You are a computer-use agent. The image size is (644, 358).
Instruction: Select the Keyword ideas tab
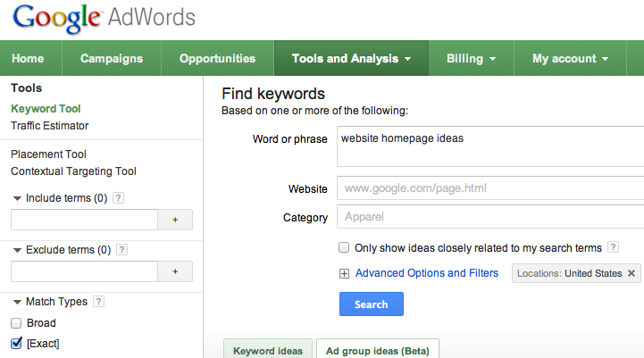click(x=268, y=349)
